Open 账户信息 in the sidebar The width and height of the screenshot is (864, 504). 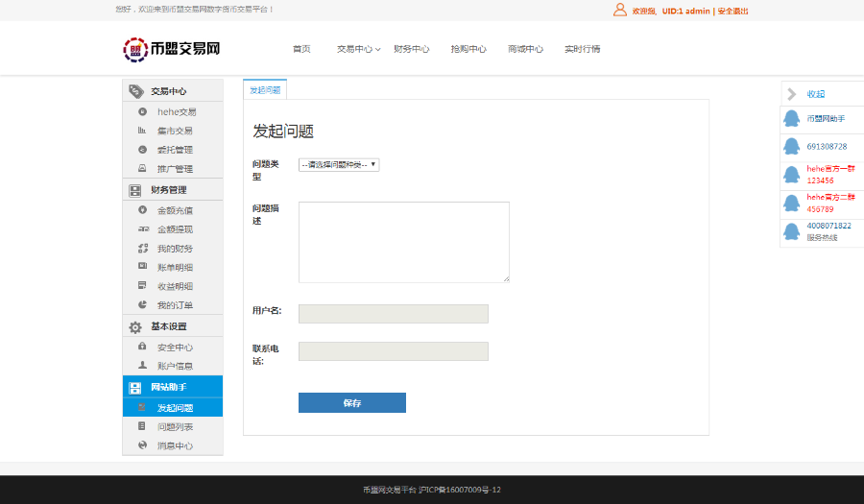(175, 366)
